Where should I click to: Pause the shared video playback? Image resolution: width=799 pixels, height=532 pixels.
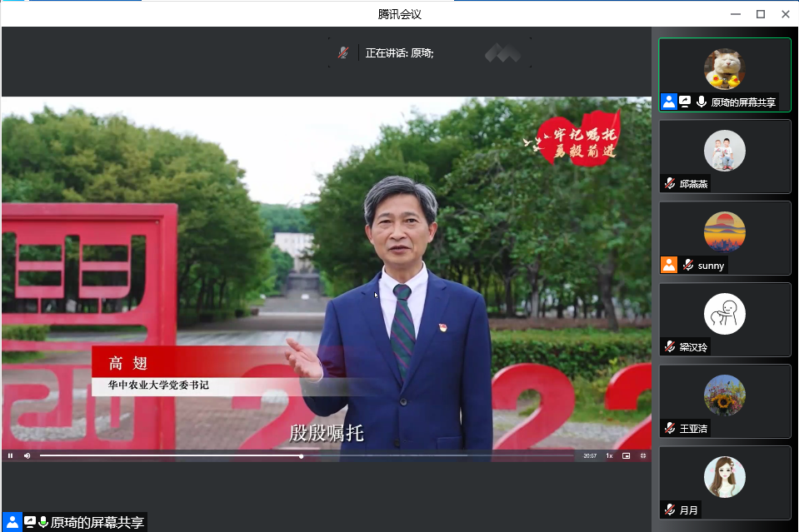10,455
